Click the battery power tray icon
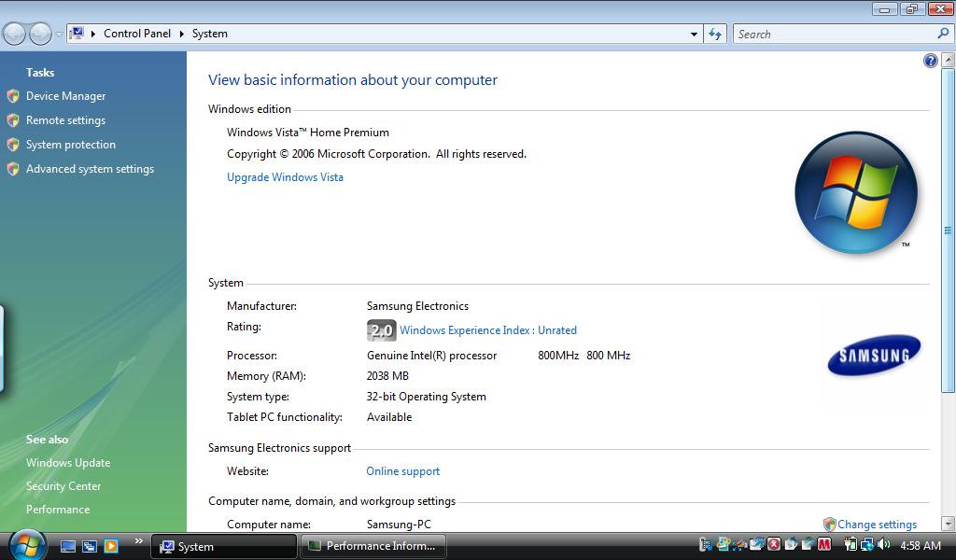The height and width of the screenshot is (560, 956). (850, 544)
